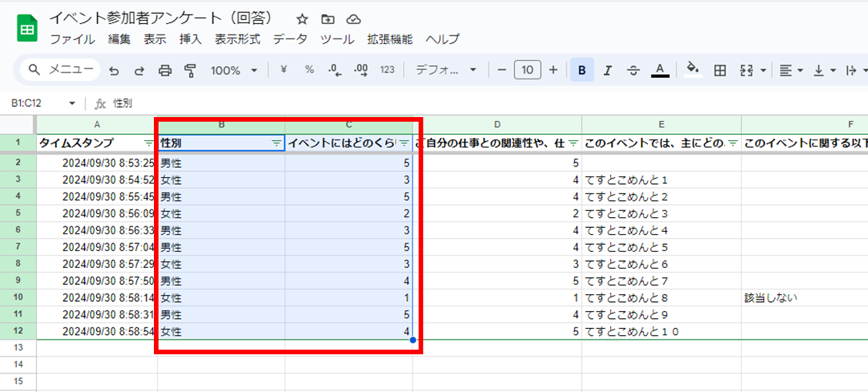
Task: Print the spreadsheet
Action: pos(165,70)
